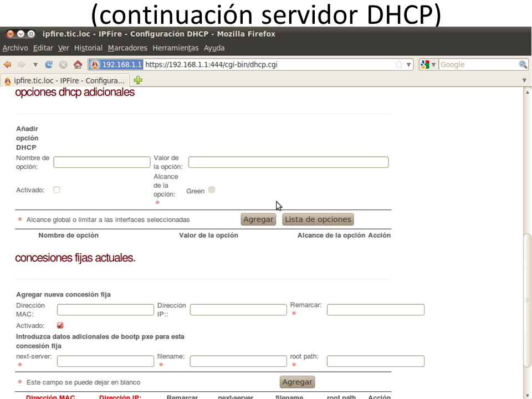532x399 pixels.
Task: Open a new tab with the plus icon
Action: point(138,80)
